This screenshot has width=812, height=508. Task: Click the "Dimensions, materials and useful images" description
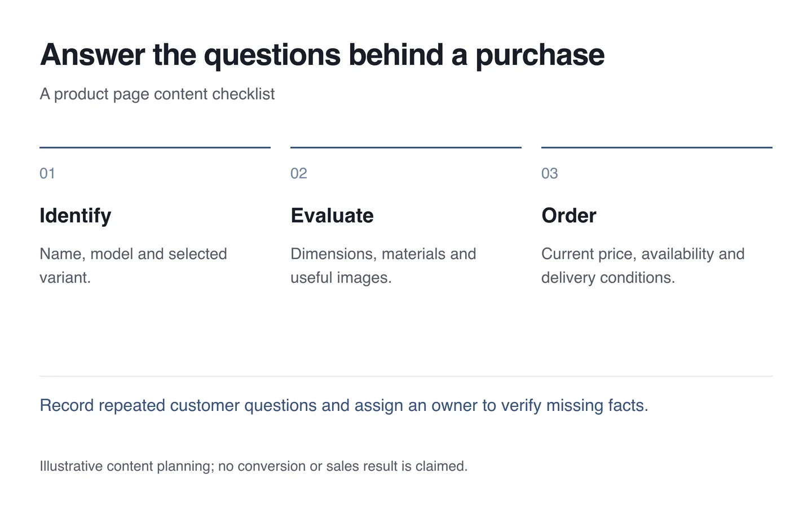click(x=383, y=265)
